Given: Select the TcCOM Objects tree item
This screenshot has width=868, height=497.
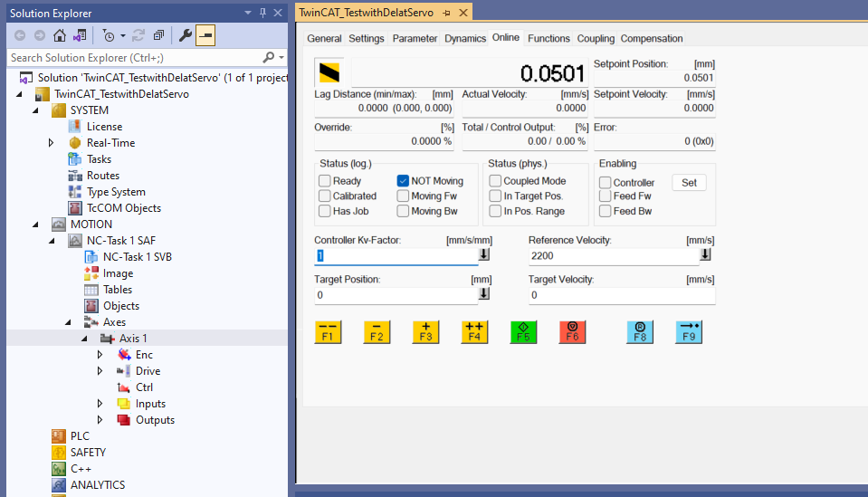Looking at the screenshot, I should click(x=124, y=208).
